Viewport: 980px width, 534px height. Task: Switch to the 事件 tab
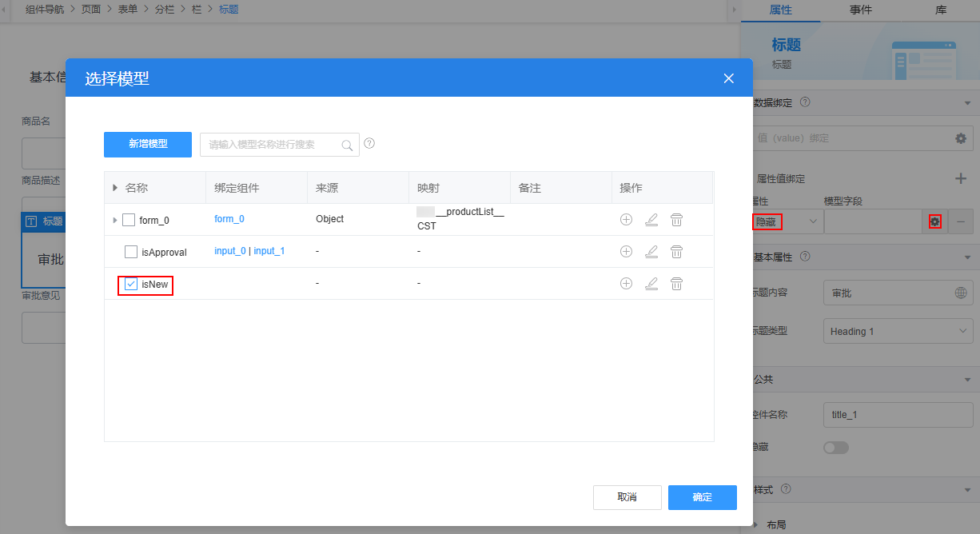(860, 10)
